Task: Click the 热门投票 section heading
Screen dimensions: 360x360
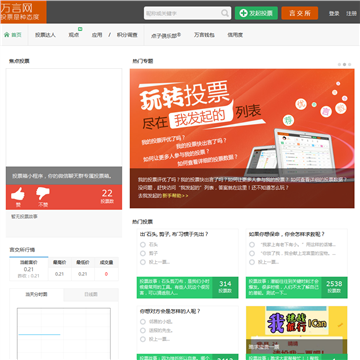Action: pos(143,222)
